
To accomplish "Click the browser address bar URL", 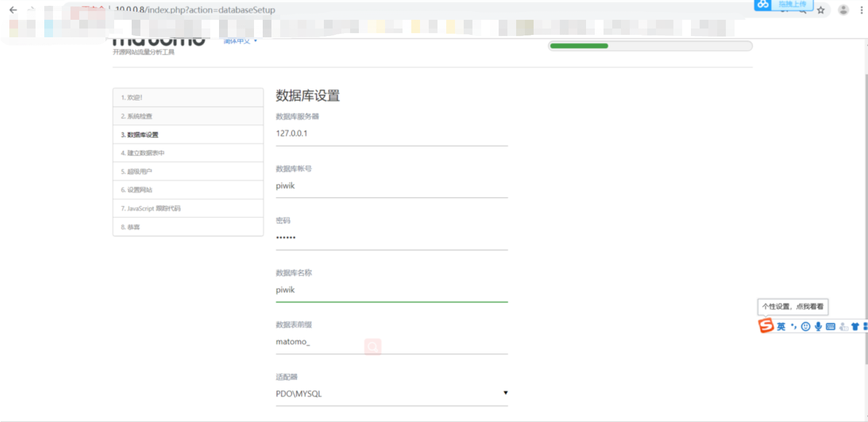I will (195, 10).
